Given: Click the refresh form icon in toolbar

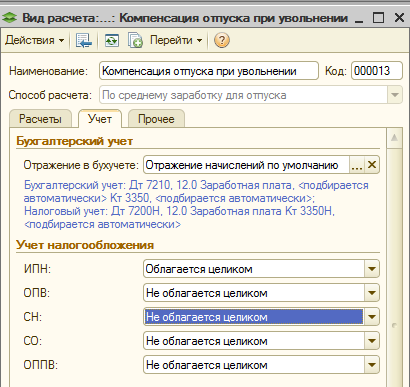Looking at the screenshot, I should [x=112, y=41].
